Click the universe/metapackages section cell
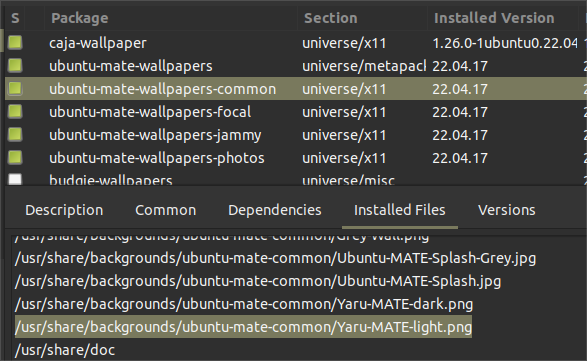 pos(364,66)
